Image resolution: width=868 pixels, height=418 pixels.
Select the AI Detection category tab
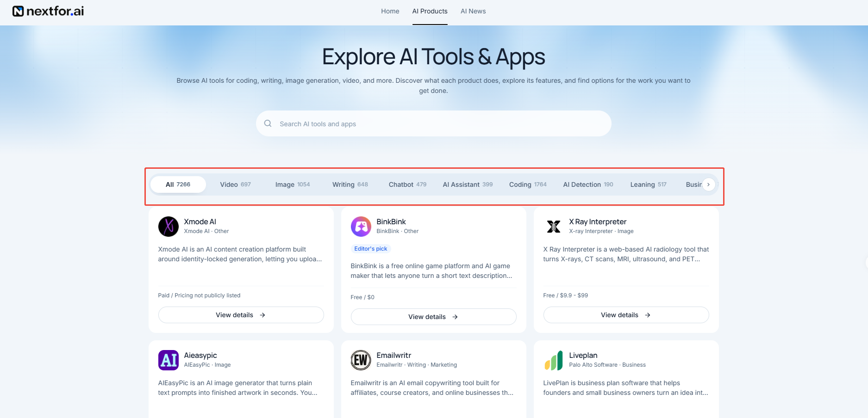[x=588, y=184]
